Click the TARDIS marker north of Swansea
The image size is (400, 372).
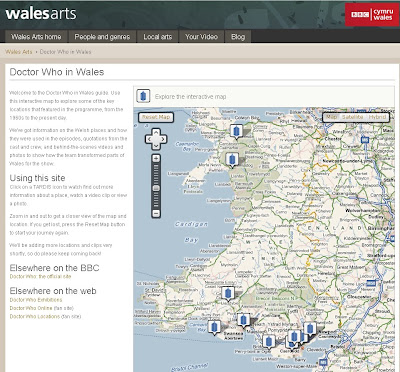(x=243, y=320)
